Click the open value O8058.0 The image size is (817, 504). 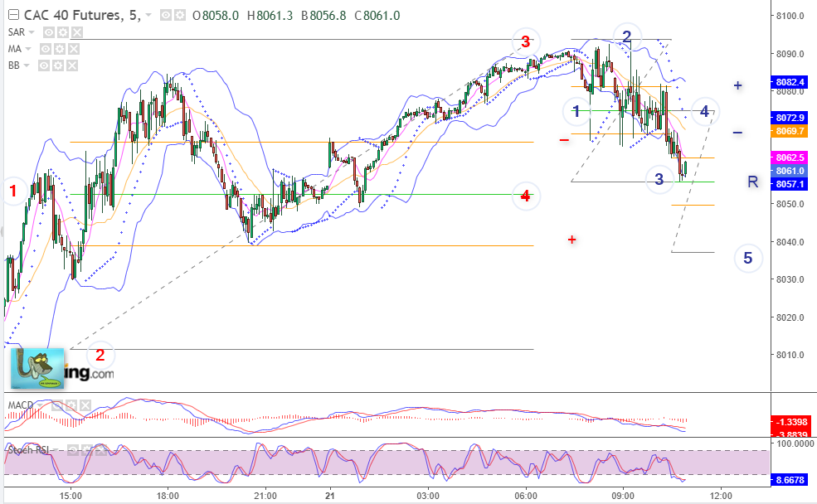[x=215, y=16]
